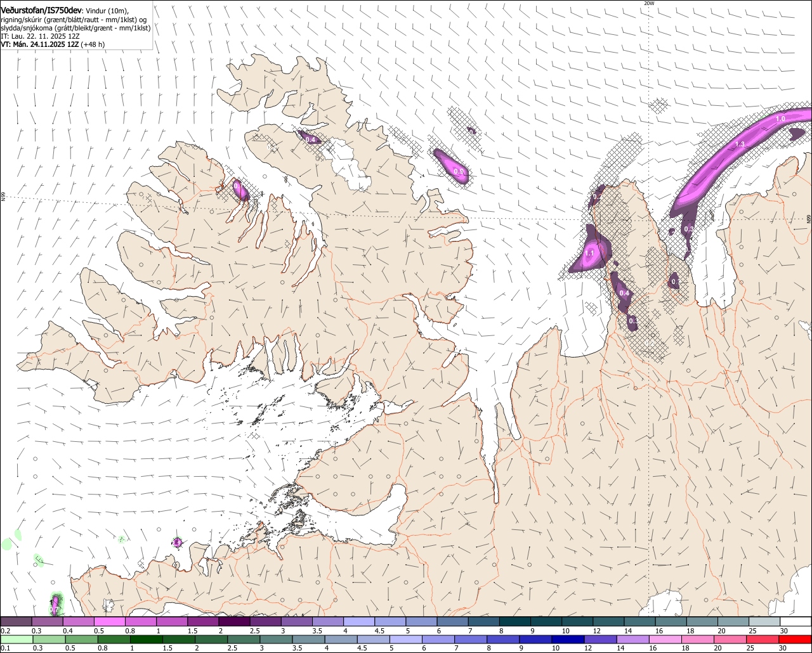Click the 'rigning/skúrir (grænt/blátt/rautt - mm/1klst)' legend description
Image resolution: width=812 pixels, height=653 pixels.
69,20
